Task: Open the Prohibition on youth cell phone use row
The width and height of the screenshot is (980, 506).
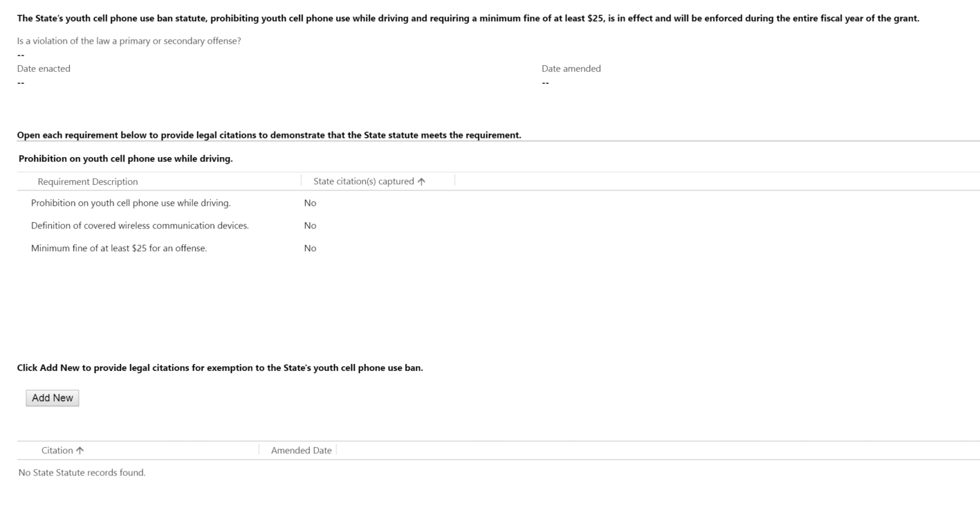Action: tap(131, 203)
